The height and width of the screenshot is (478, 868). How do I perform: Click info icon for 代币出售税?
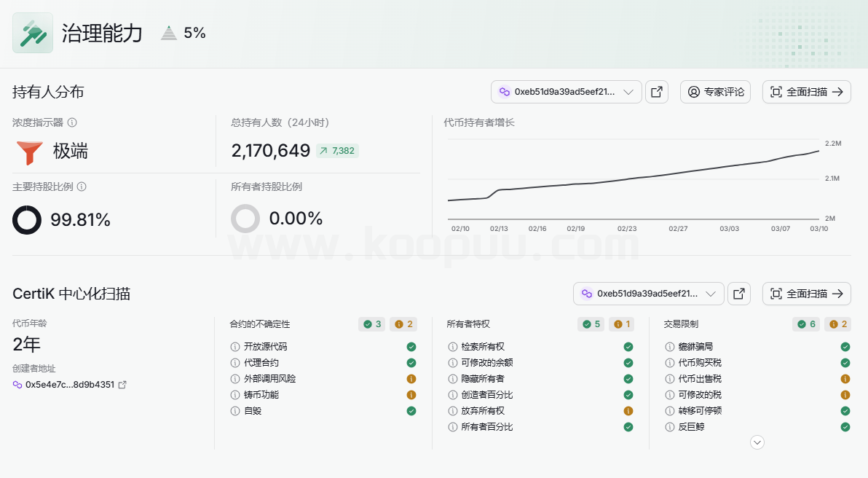(x=669, y=379)
